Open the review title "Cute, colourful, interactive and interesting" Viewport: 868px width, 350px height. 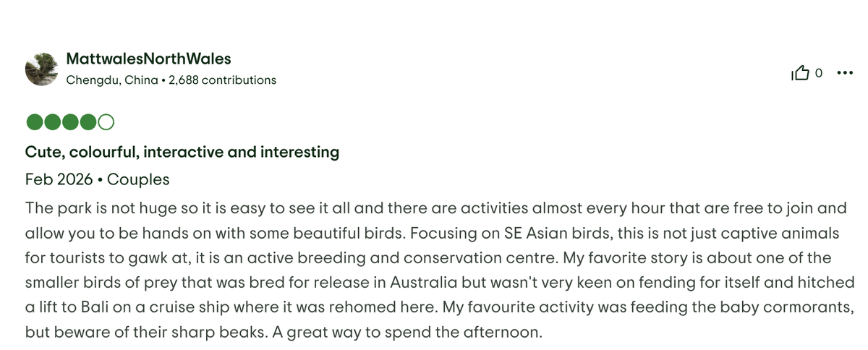coord(182,152)
